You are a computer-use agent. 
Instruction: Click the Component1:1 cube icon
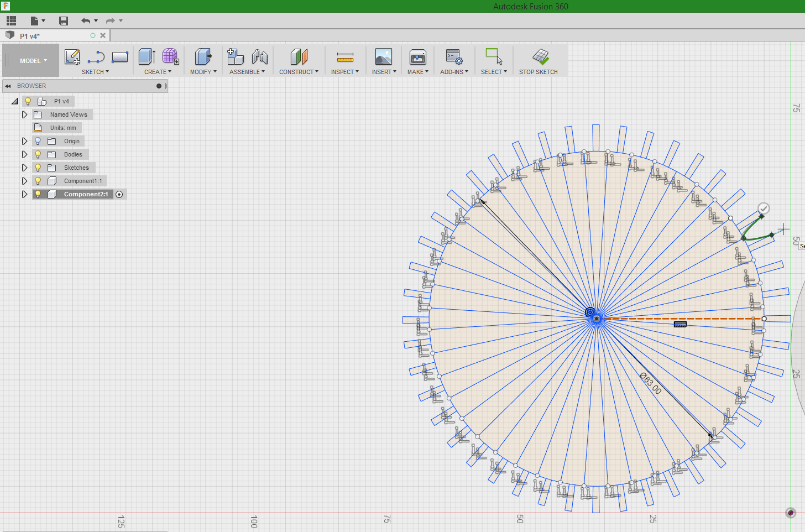click(52, 181)
